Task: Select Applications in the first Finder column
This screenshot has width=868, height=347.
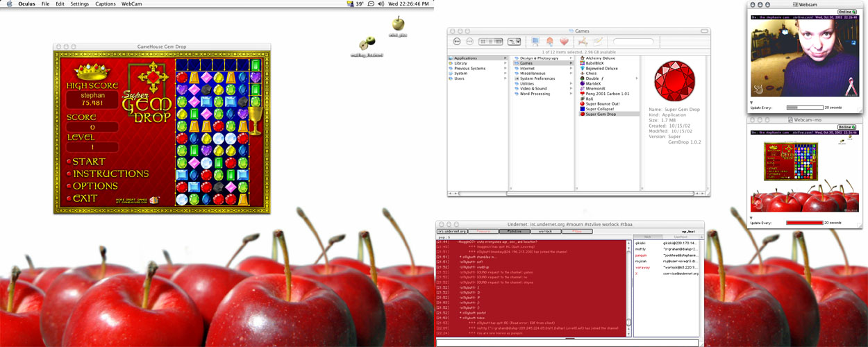Action: click(x=478, y=58)
